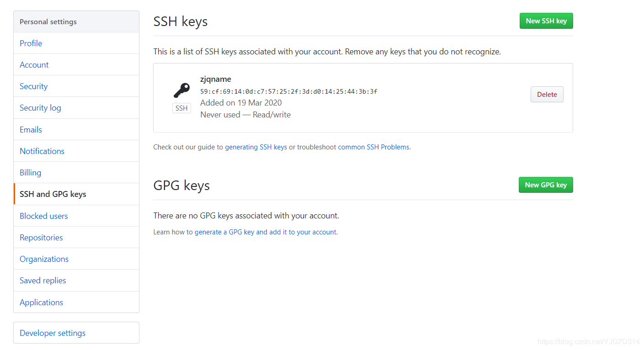Open the Security settings page
The image size is (644, 350).
(x=34, y=86)
